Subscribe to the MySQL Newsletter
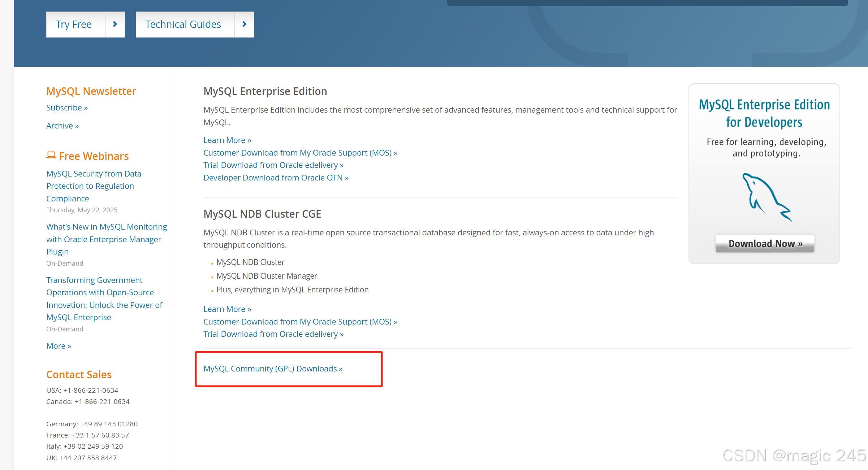 click(67, 108)
